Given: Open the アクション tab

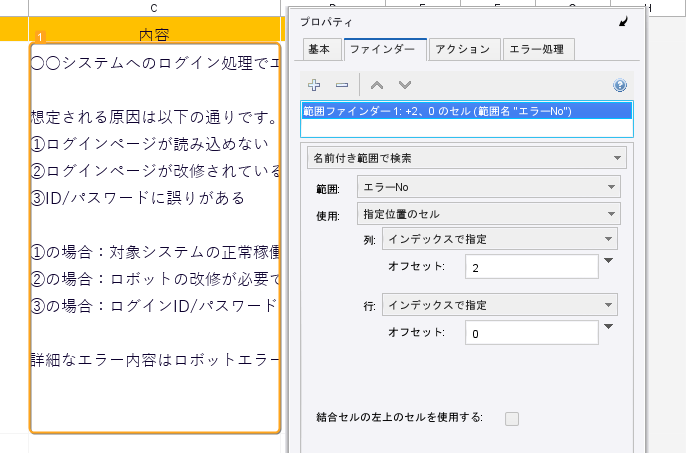Looking at the screenshot, I should [x=463, y=49].
